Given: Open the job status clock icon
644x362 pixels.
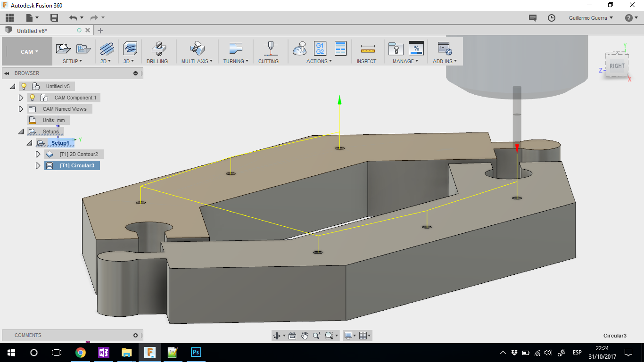Looking at the screenshot, I should pos(552,18).
